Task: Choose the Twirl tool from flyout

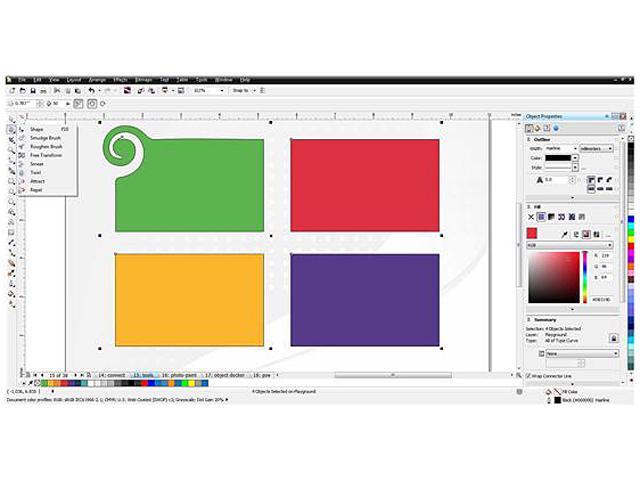Action: [x=36, y=172]
